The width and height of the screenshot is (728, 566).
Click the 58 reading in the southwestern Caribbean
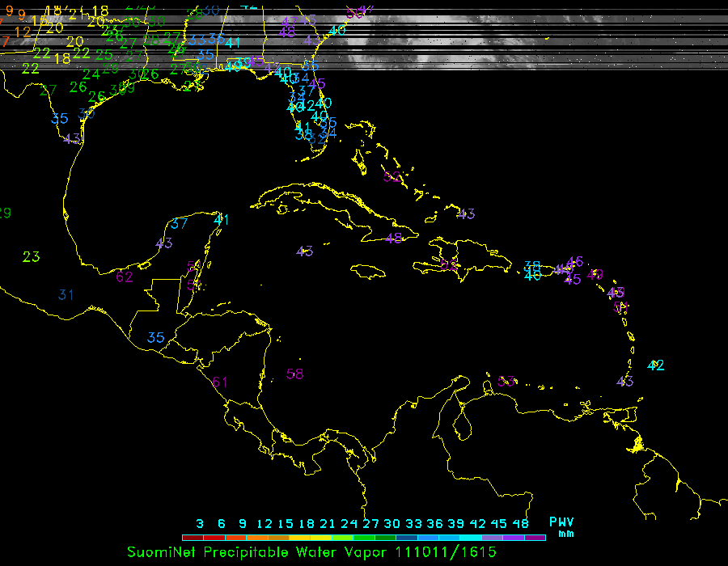[295, 374]
